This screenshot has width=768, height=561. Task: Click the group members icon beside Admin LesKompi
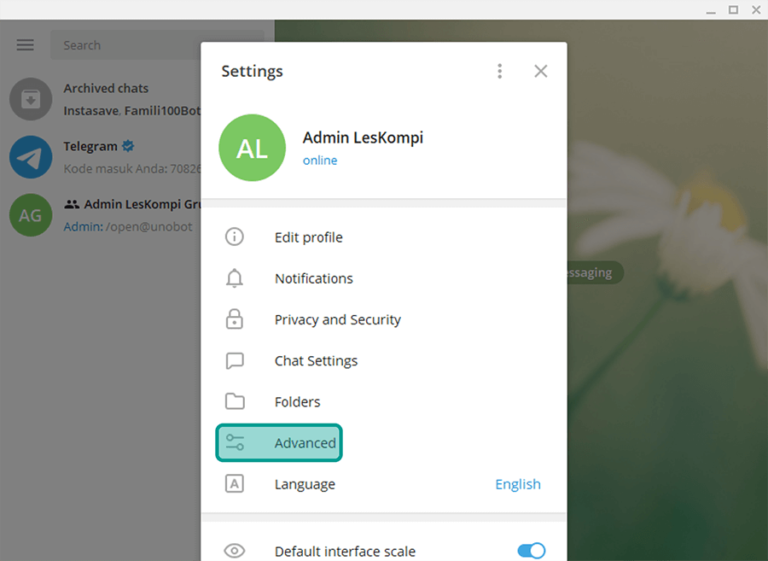pos(72,204)
